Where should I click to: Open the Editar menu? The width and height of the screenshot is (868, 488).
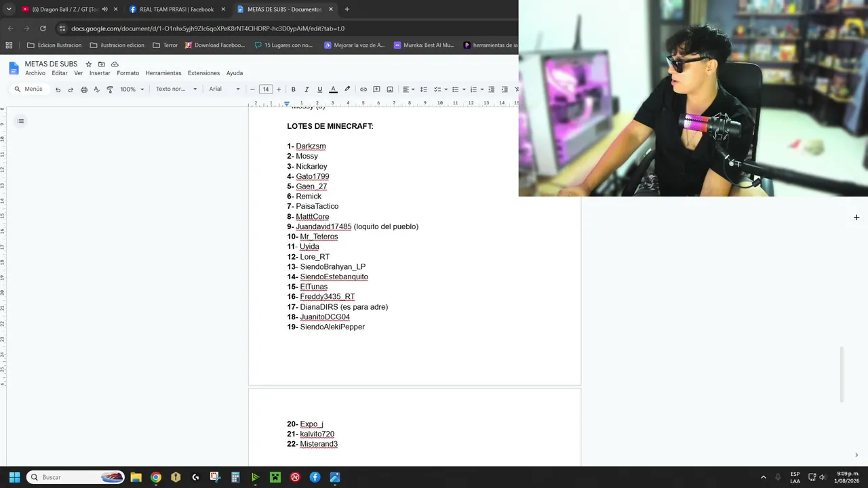60,73
